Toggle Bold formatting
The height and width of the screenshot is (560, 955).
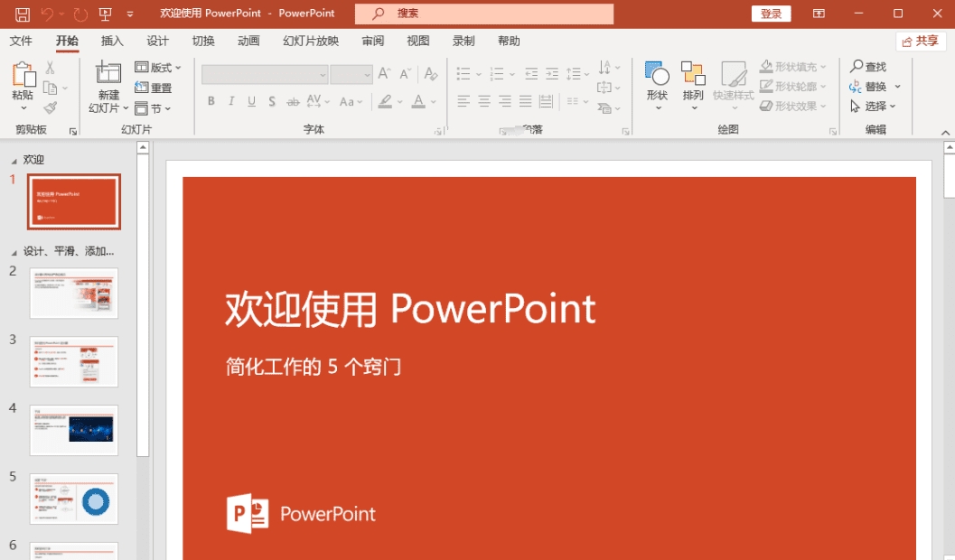(211, 101)
